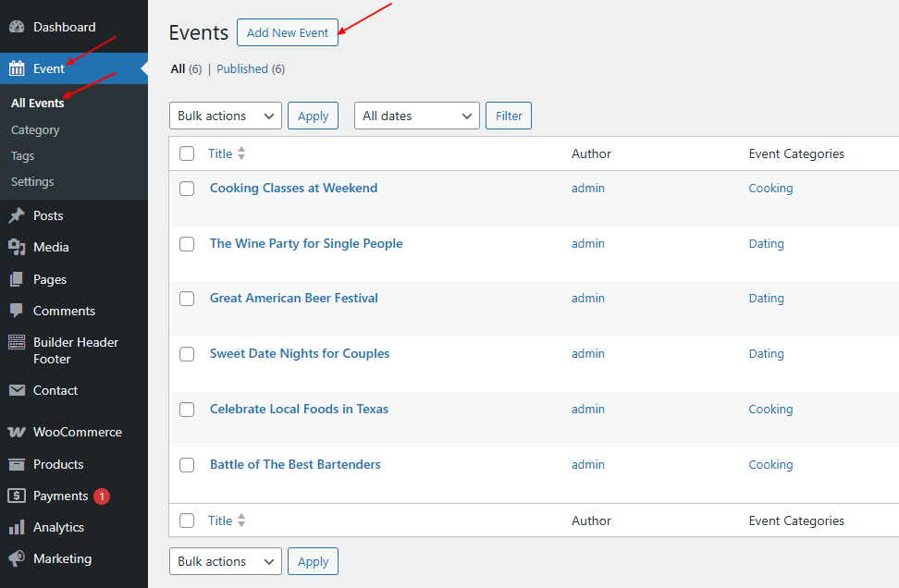This screenshot has height=588, width=899.
Task: Open Media library icon
Action: tap(17, 247)
